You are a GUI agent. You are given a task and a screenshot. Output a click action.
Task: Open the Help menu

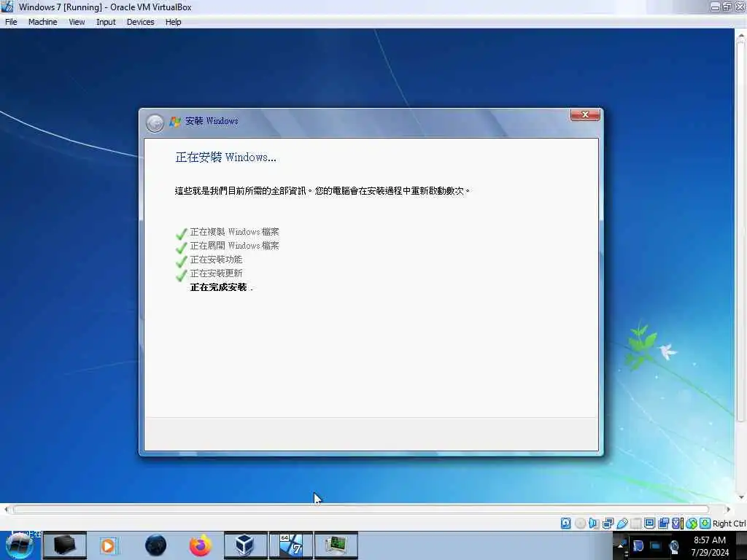[x=174, y=22]
